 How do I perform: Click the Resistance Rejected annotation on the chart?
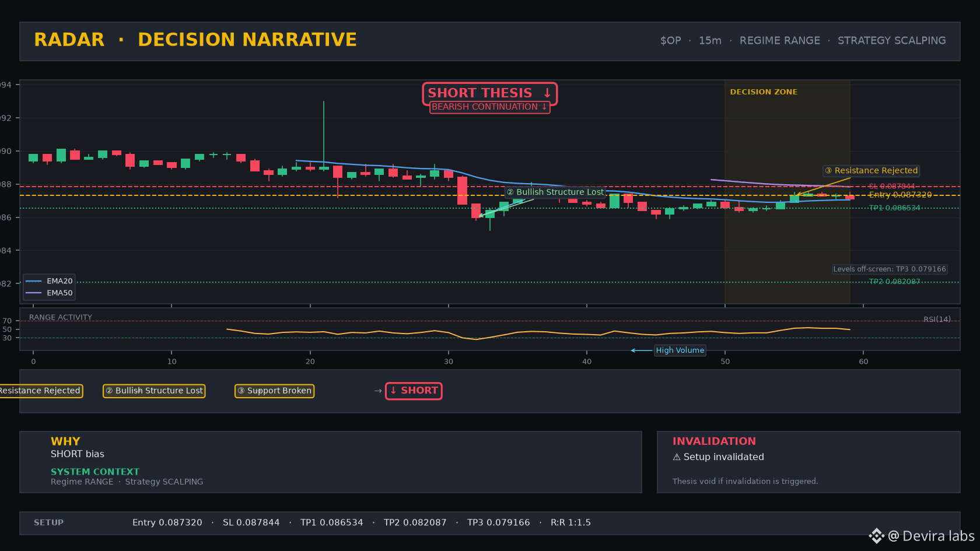(871, 170)
